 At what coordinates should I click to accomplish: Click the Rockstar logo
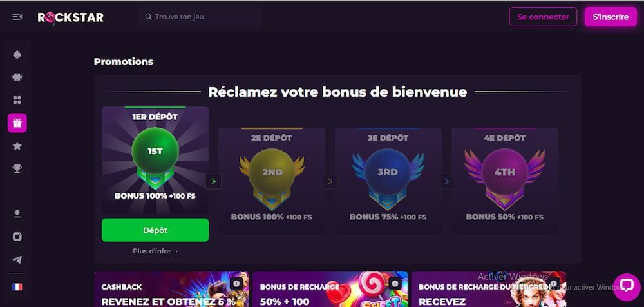[x=71, y=17]
